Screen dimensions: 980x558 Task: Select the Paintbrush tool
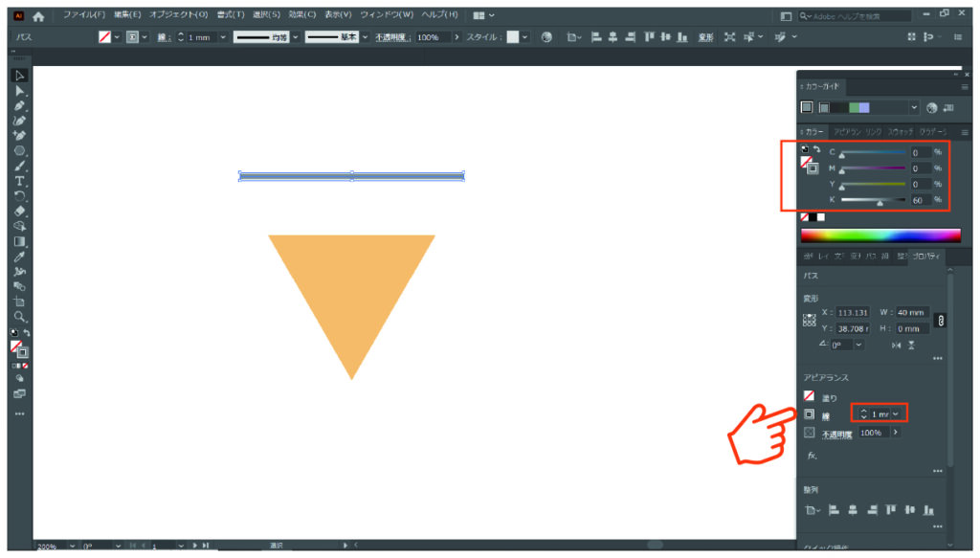pyautogui.click(x=19, y=167)
